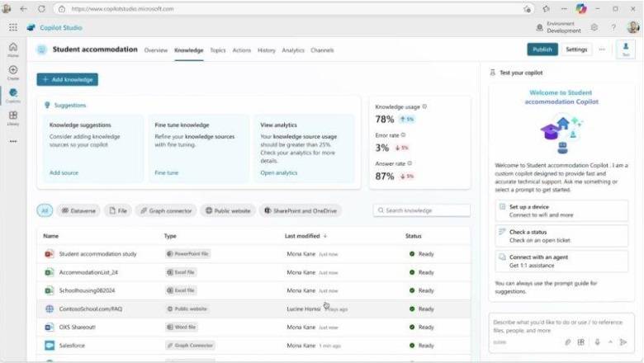Viewport: 644px width, 363px height.
Task: Click the globe icon of ContosoSchool.com/FAQ
Action: pos(50,309)
